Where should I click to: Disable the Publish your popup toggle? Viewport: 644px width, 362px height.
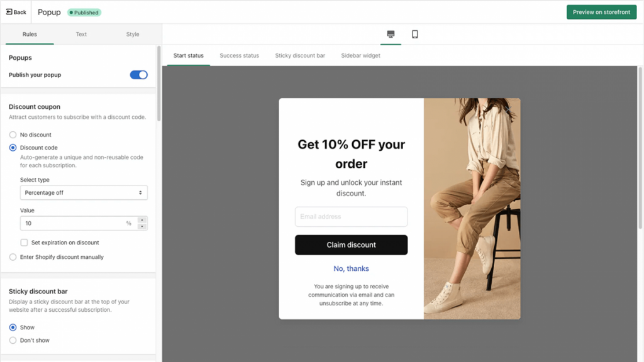coord(138,74)
